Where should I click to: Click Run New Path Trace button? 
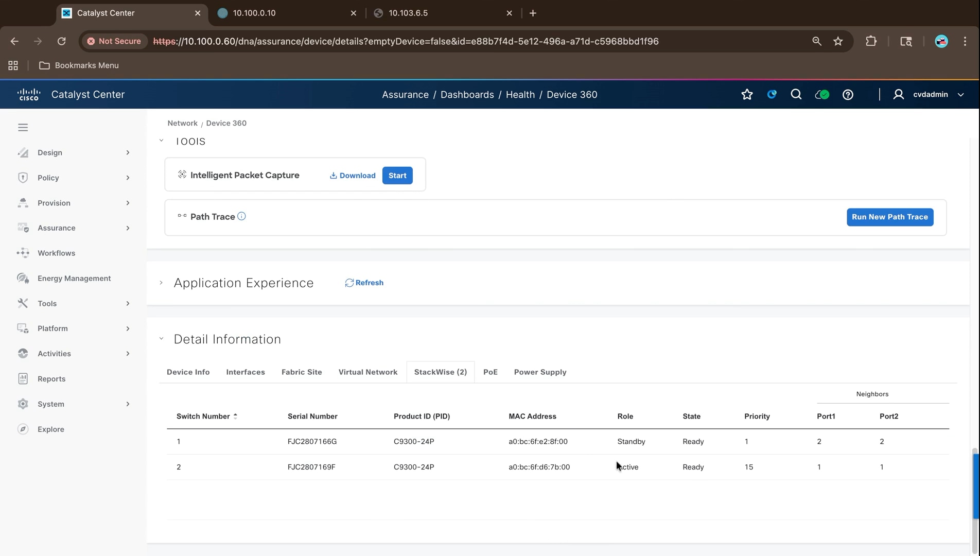[889, 217]
